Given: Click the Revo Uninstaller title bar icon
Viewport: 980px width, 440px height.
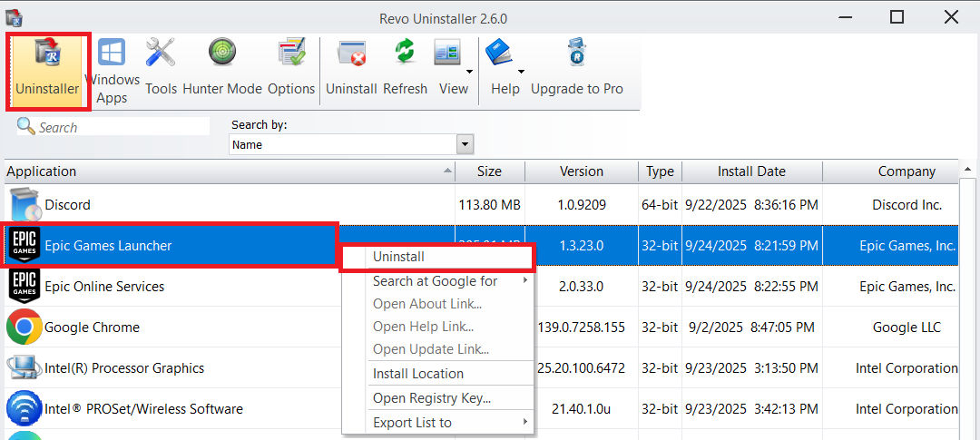Looking at the screenshot, I should (15, 19).
